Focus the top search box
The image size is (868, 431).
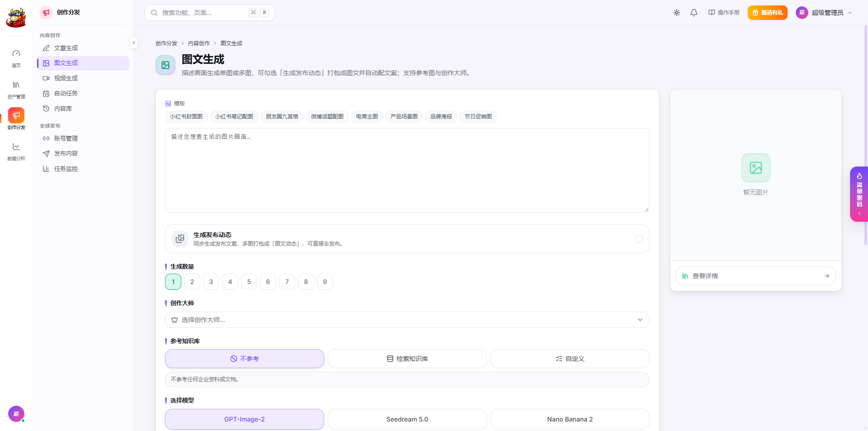click(x=210, y=13)
